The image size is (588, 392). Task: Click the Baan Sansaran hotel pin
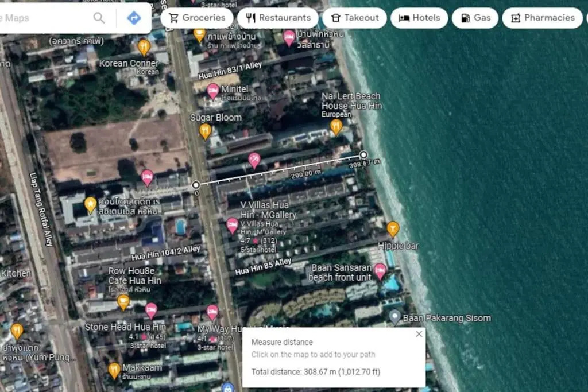coord(380,270)
